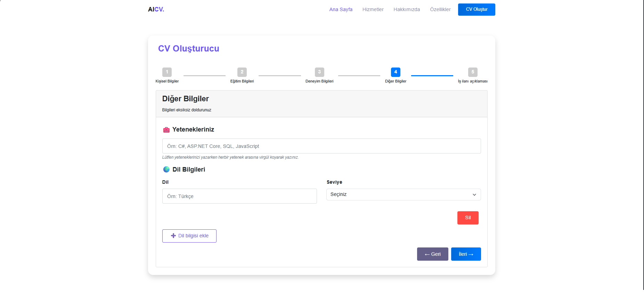This screenshot has height=292, width=644.
Task: Click the Seviye dropdown chevron arrow
Action: coord(474,195)
